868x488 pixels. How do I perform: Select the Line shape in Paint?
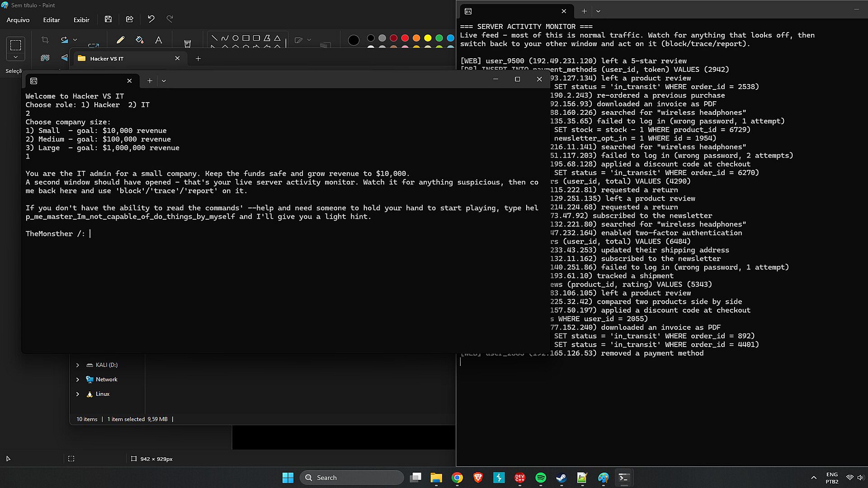pos(214,38)
